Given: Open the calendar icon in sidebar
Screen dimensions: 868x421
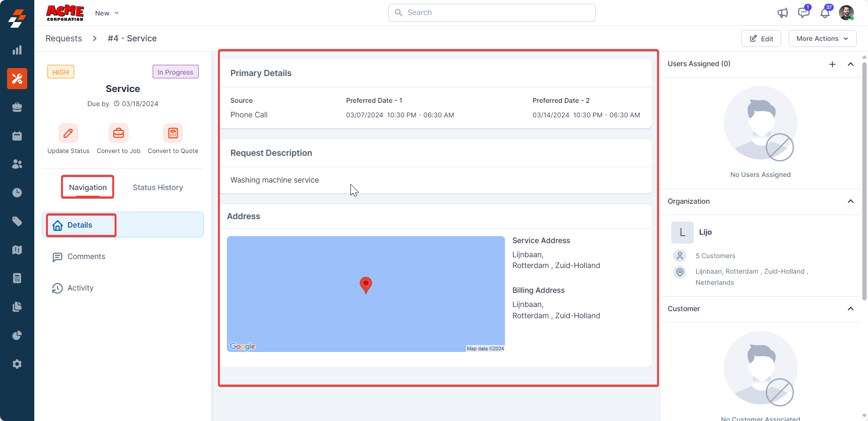Looking at the screenshot, I should [17, 136].
